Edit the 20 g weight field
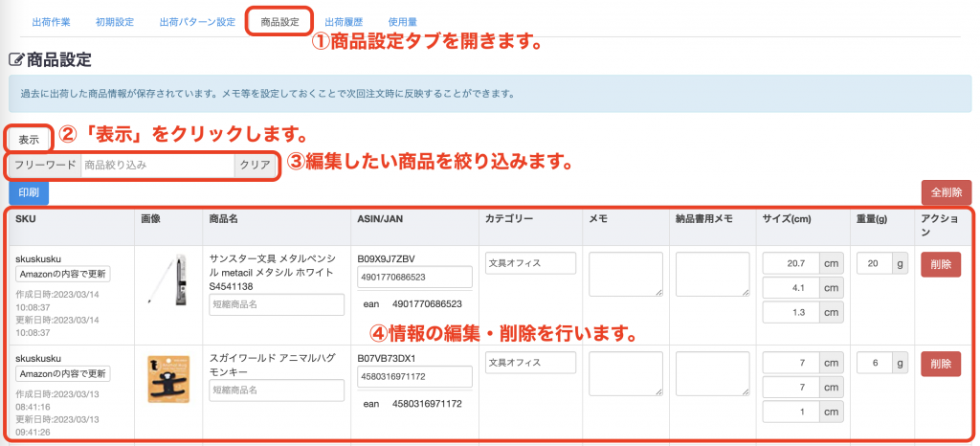The width and height of the screenshot is (980, 446). point(874,263)
